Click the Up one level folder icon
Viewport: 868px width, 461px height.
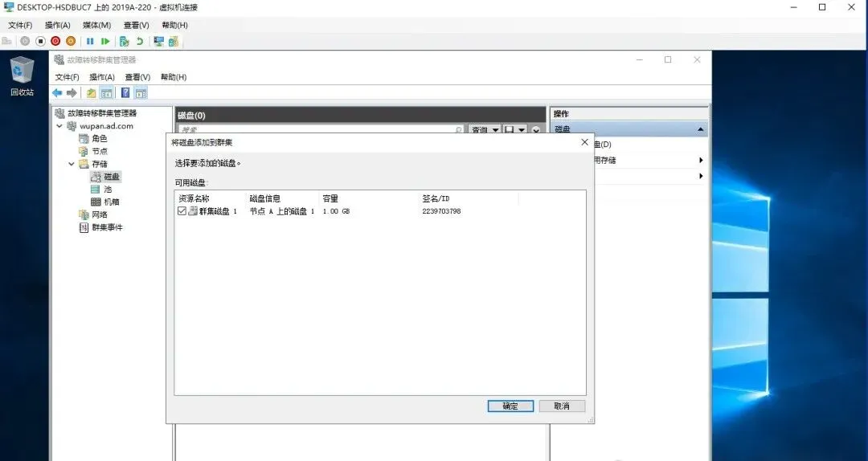coord(92,93)
